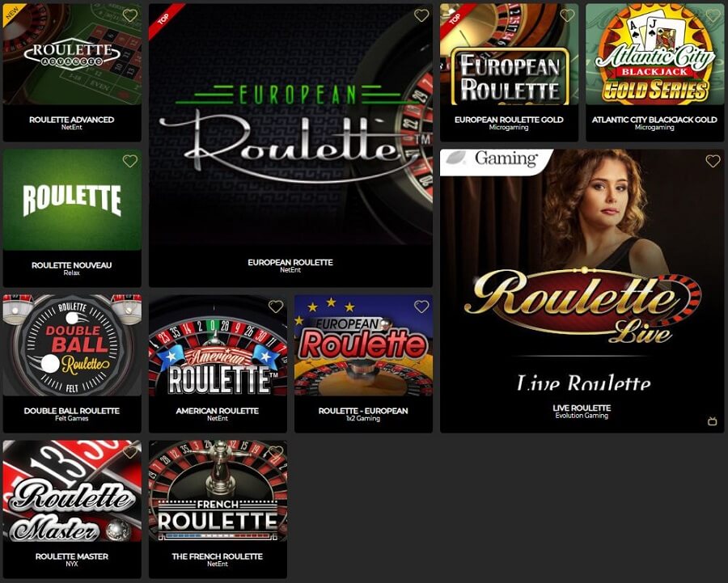This screenshot has height=583, width=728.
Task: Toggle favorite heart on American Roulette
Action: point(276,306)
